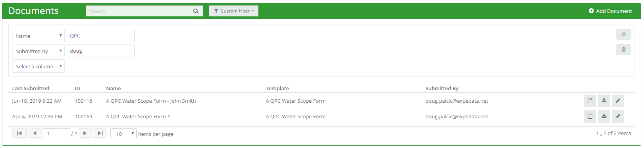Expand the Select a column dropdown

pyautogui.click(x=38, y=66)
